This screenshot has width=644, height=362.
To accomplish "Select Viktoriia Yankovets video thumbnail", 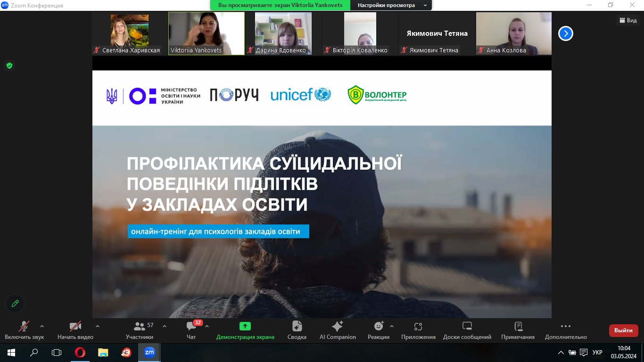I will pyautogui.click(x=206, y=33).
